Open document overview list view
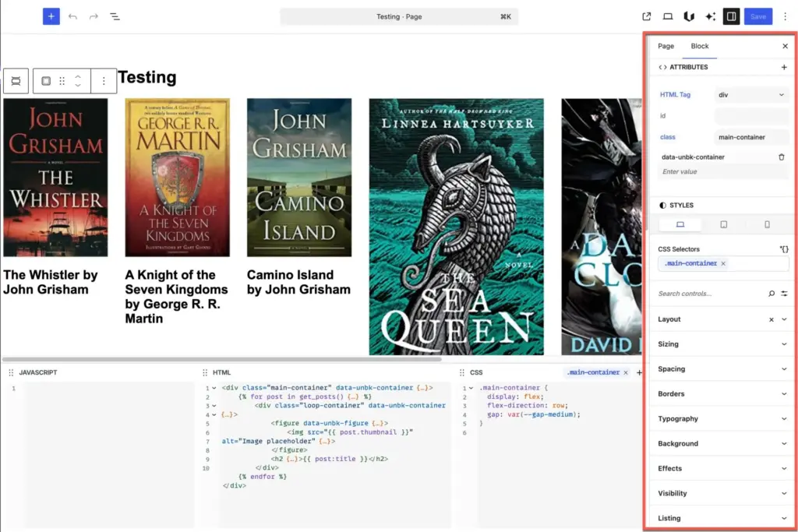798x532 pixels. (x=115, y=16)
